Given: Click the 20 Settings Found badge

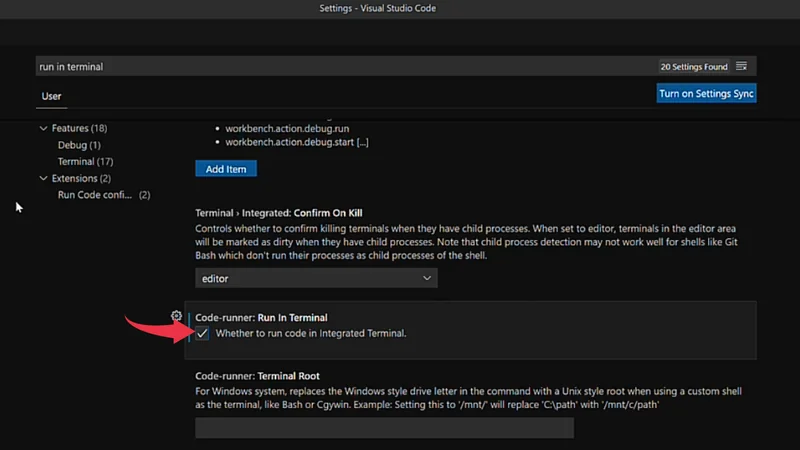Looking at the screenshot, I should tap(693, 67).
